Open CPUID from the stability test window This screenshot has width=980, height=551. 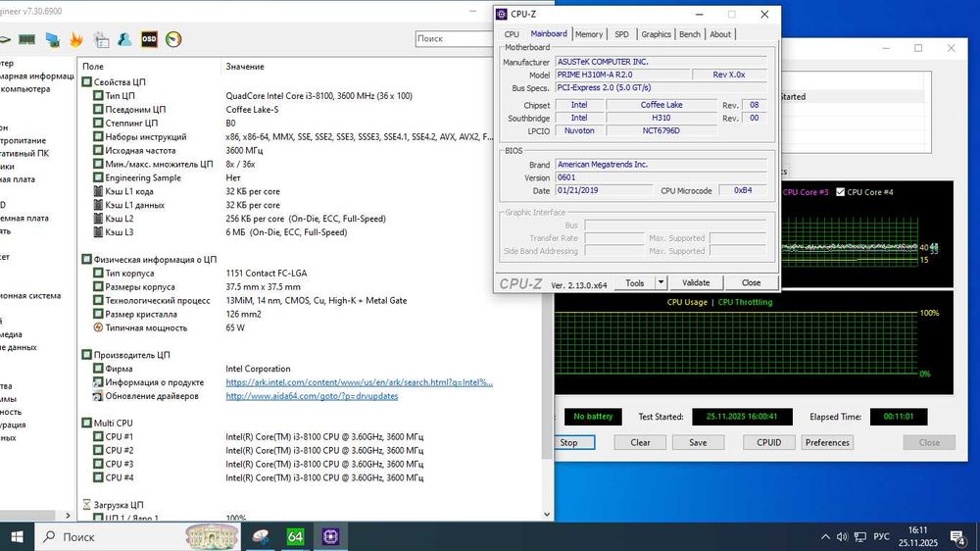[x=768, y=442]
